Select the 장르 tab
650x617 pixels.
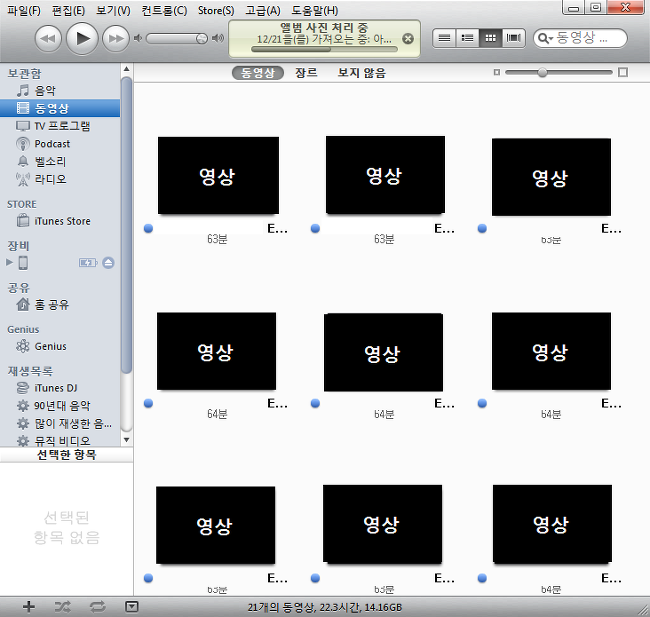(x=306, y=73)
